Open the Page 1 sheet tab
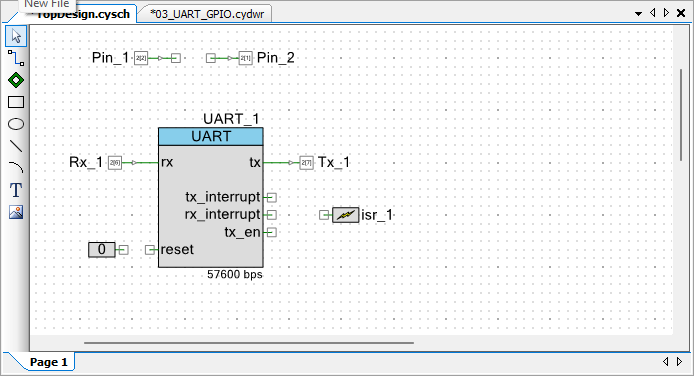This screenshot has height=376, width=694. [x=48, y=362]
